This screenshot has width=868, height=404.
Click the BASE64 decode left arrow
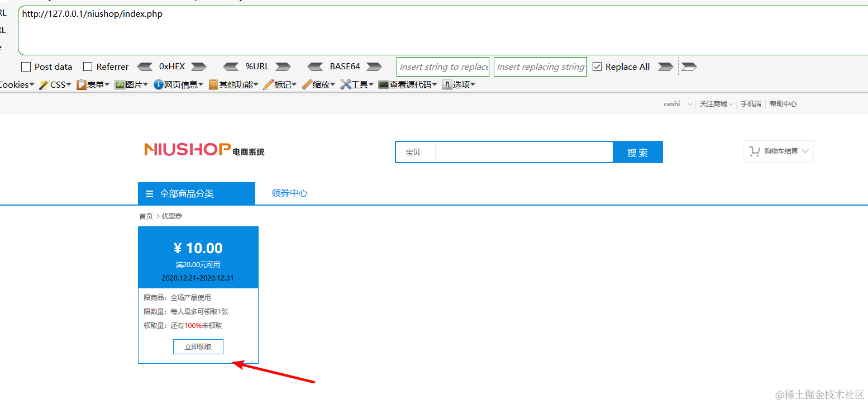(316, 66)
